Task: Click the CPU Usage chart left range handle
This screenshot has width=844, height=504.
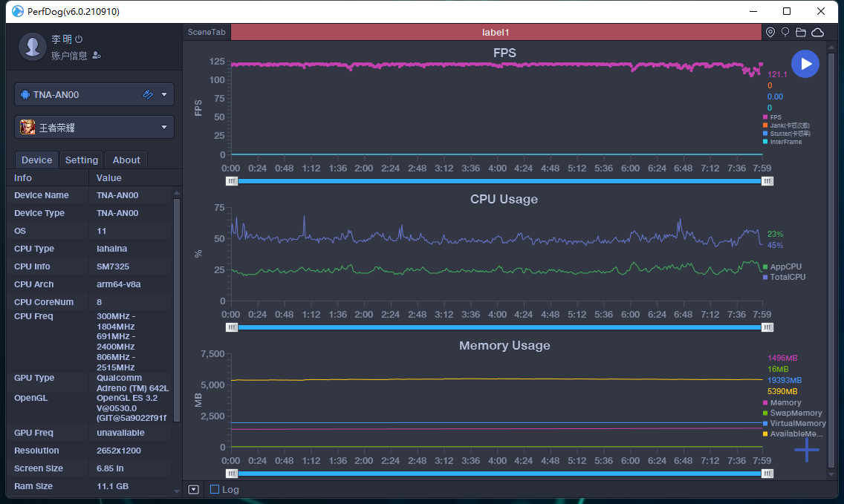Action: tap(232, 327)
